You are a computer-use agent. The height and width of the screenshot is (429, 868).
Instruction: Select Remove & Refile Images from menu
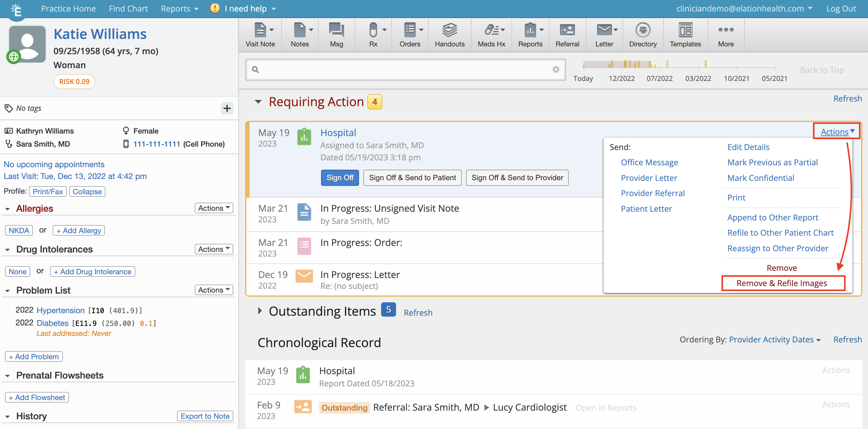(x=782, y=283)
